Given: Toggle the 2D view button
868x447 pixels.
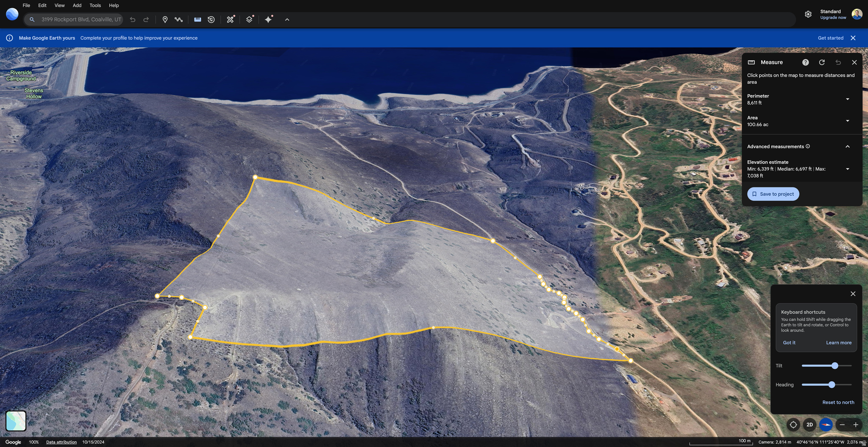Looking at the screenshot, I should tap(810, 425).
